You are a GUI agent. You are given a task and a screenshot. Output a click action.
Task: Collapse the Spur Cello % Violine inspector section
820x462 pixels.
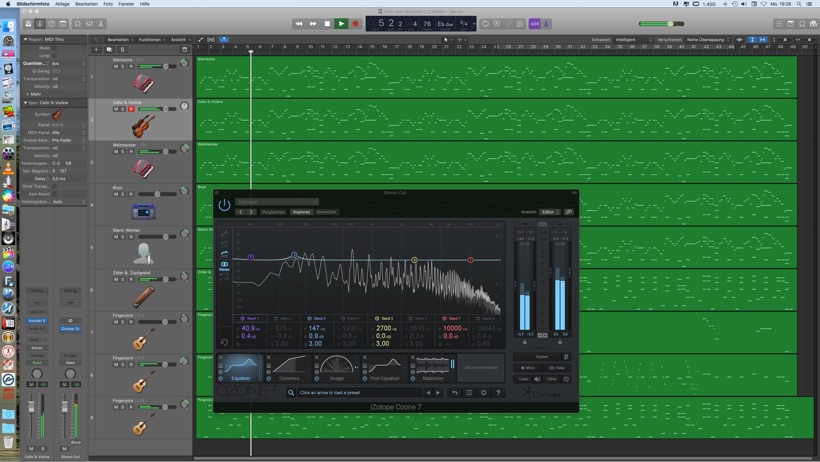click(x=25, y=103)
